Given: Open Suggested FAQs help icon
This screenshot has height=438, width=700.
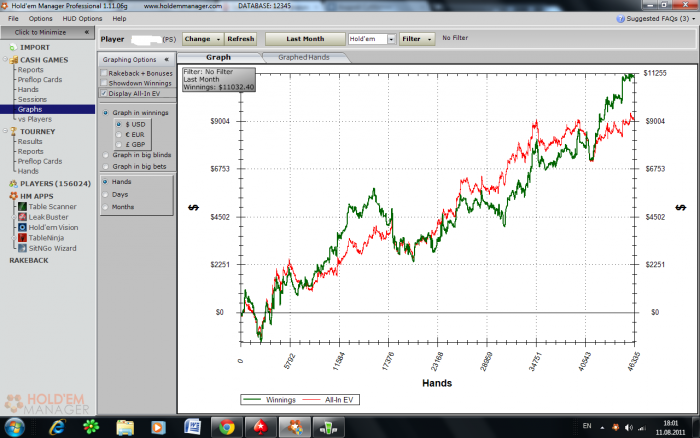Looking at the screenshot, I should pos(621,19).
